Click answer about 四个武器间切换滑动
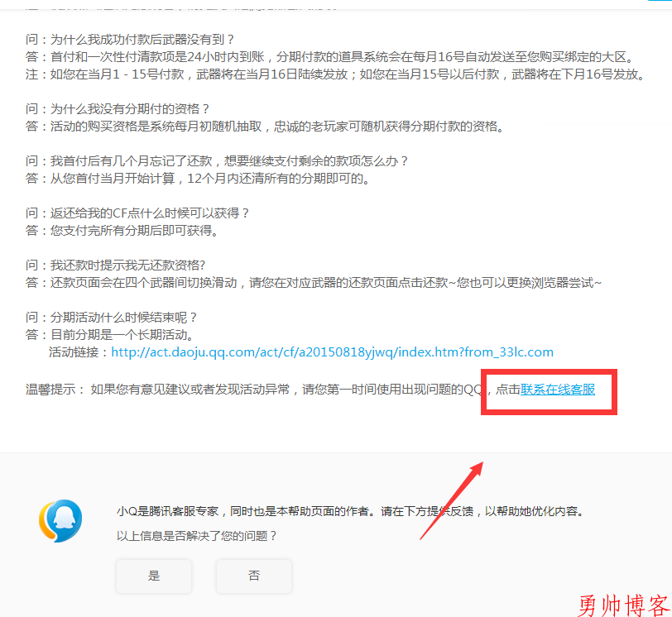672x617 pixels. (314, 283)
